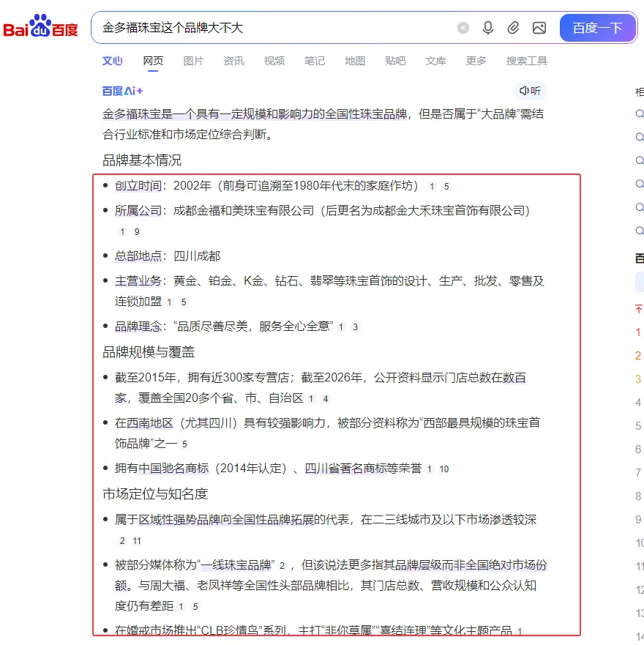Select the 网页 tab
Image resolution: width=644 pixels, height=645 pixels.
tap(153, 61)
